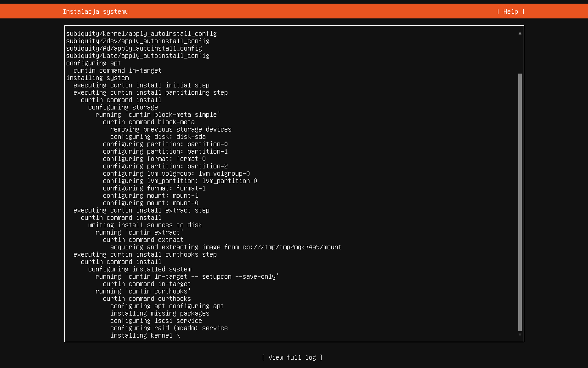The width and height of the screenshot is (588, 368).
Task: Click 'writing install sources to disk' line
Action: point(145,225)
